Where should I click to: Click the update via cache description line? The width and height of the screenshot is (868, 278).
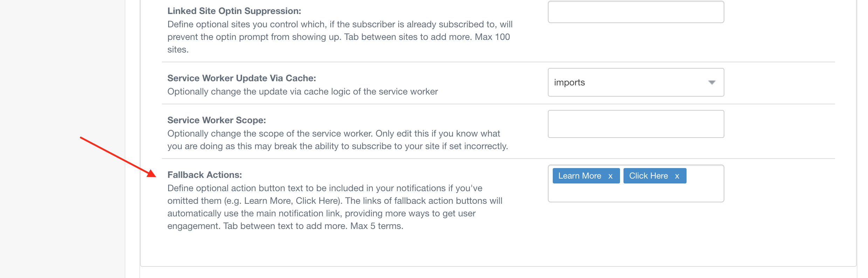click(302, 91)
